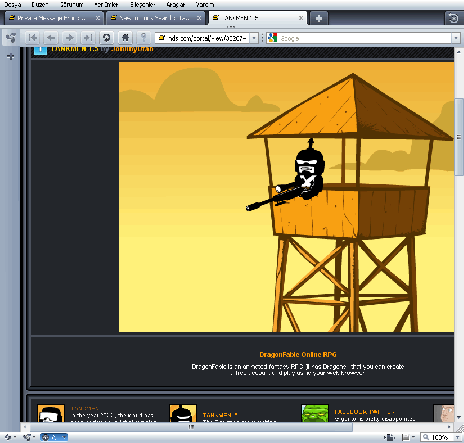This screenshot has height=443, width=464.
Task: Open the Yardım menu
Action: pos(205,4)
